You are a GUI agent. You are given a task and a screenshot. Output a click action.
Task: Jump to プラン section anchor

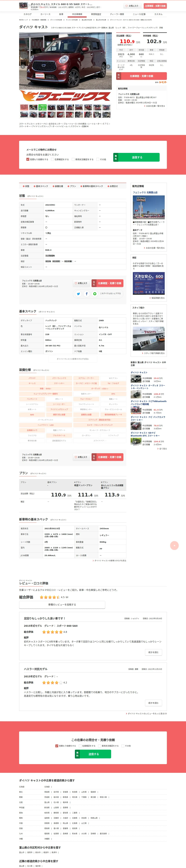click(72, 186)
